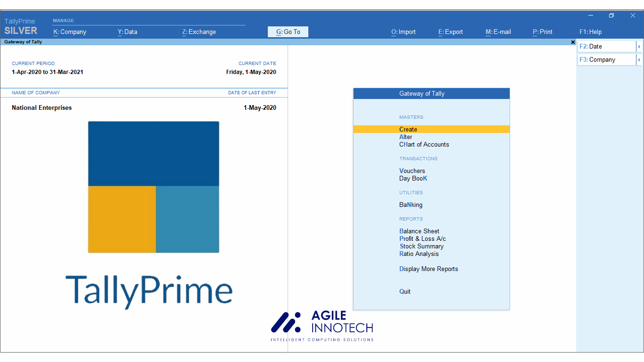The width and height of the screenshot is (644, 362).
Task: Click the last entry date 1-May-2020
Action: coord(260,107)
